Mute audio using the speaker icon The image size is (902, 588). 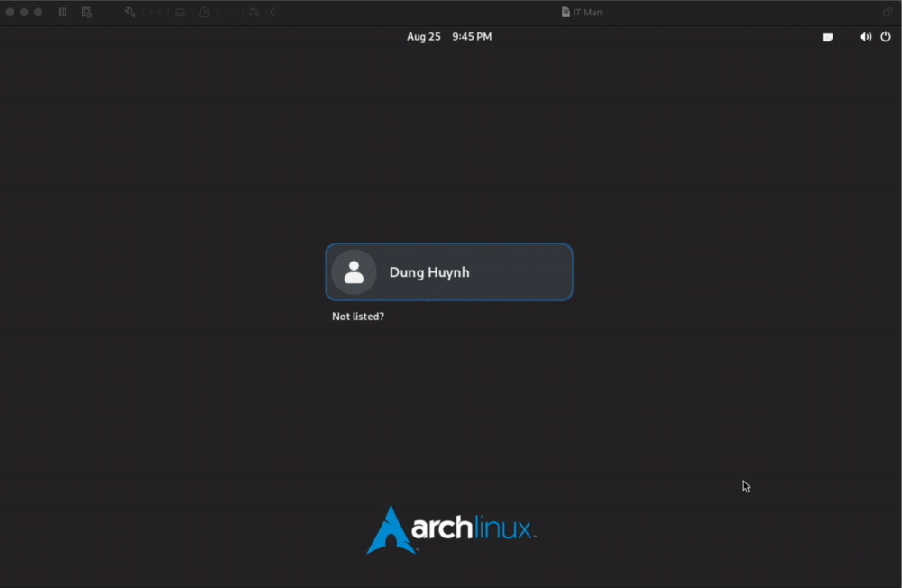pyautogui.click(x=865, y=37)
